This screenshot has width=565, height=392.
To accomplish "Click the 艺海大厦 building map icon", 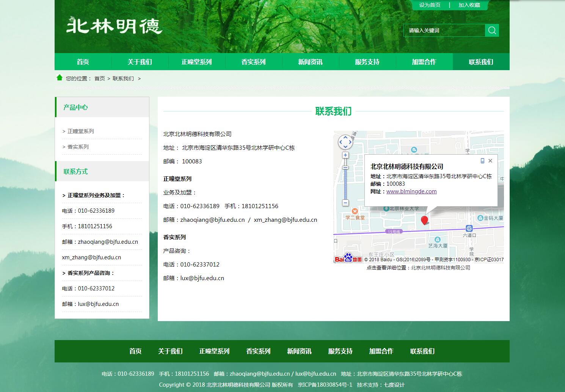I will click(438, 240).
